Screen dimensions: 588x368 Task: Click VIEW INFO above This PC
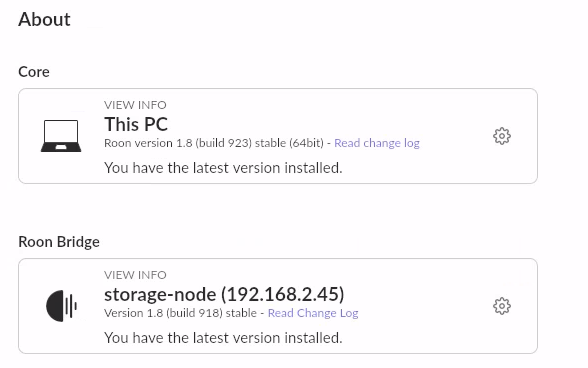(135, 105)
